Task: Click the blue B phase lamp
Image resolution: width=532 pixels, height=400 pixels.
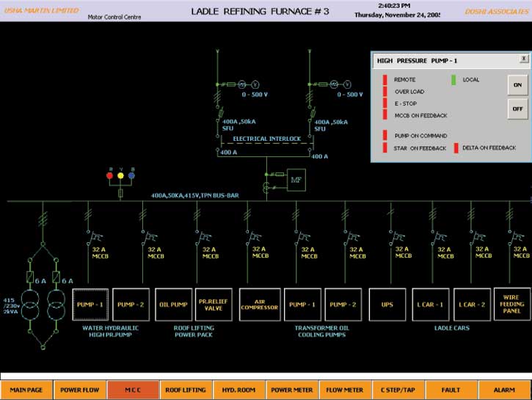Action: click(x=131, y=175)
